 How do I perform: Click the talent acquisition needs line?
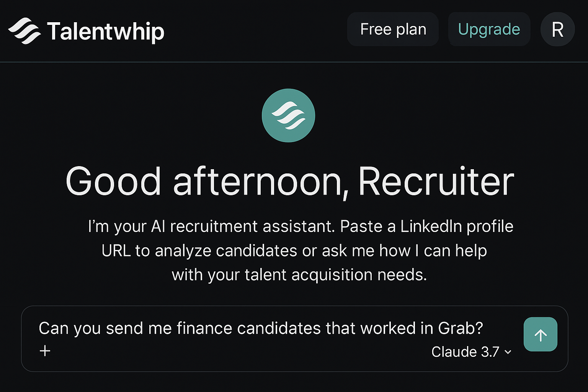pos(299,274)
